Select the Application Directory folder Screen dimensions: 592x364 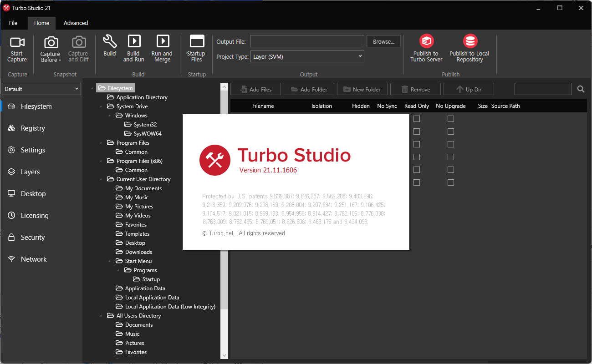[x=137, y=97]
